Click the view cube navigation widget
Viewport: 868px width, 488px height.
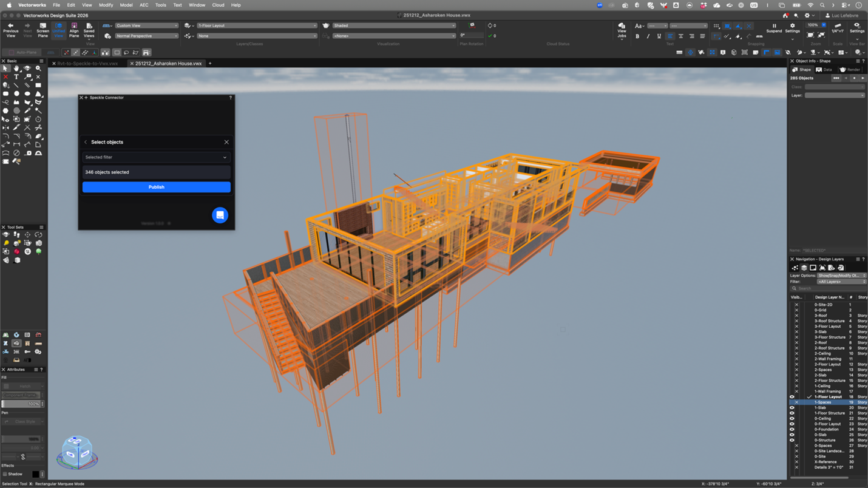[77, 452]
